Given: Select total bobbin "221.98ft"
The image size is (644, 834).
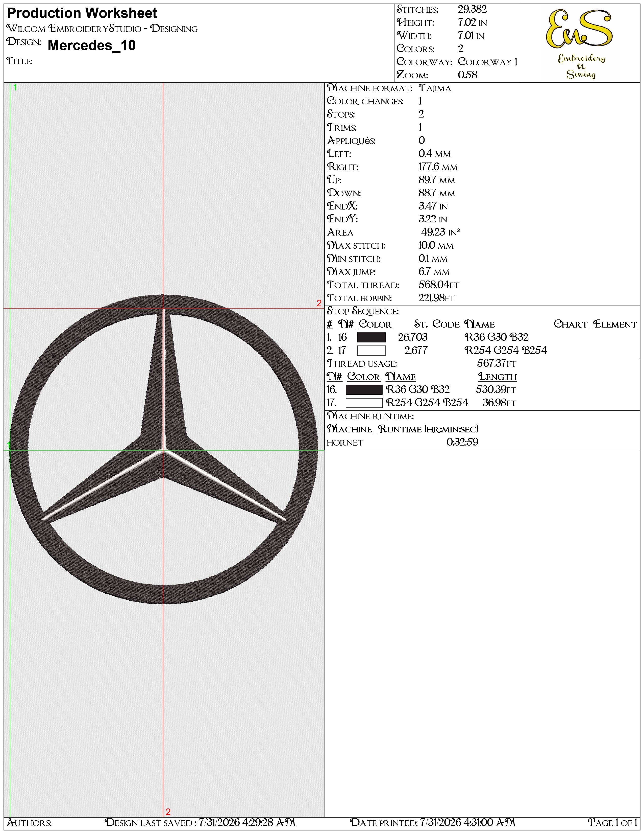Looking at the screenshot, I should coord(436,298).
